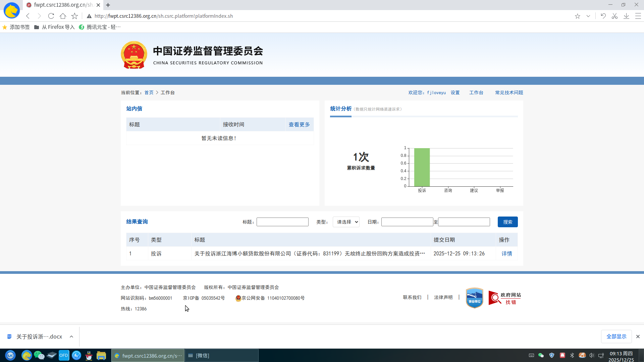The width and height of the screenshot is (644, 362).
Task: Click the 政府网站找错 badge icon
Action: (504, 298)
